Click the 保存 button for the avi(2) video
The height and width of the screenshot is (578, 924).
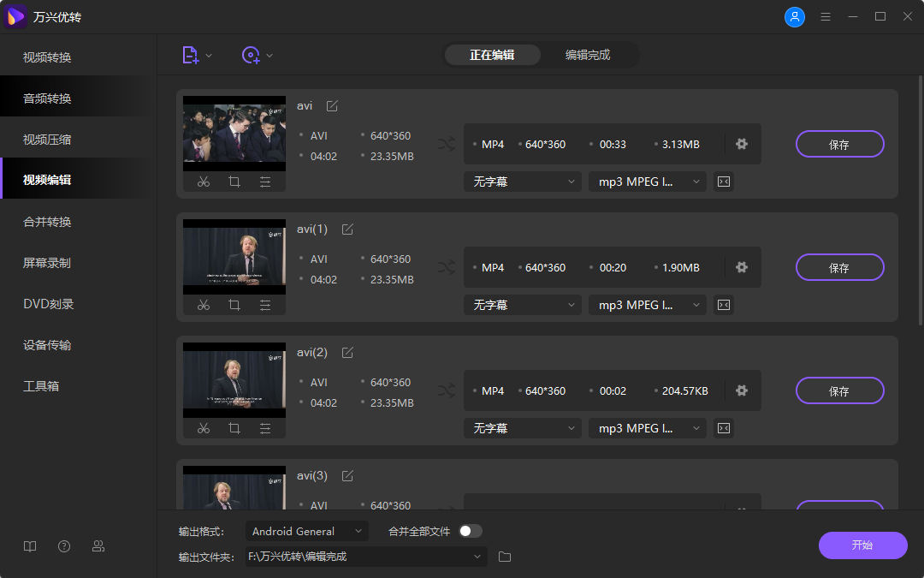(x=839, y=390)
